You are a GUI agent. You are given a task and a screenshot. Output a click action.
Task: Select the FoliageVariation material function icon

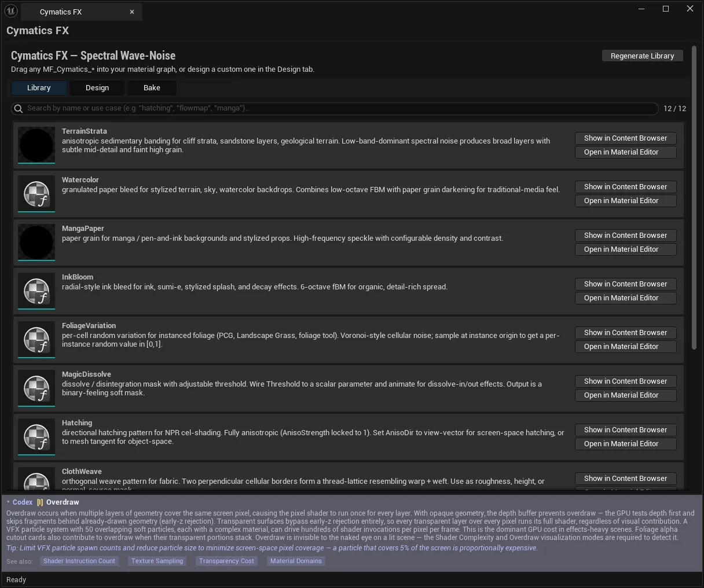click(36, 340)
